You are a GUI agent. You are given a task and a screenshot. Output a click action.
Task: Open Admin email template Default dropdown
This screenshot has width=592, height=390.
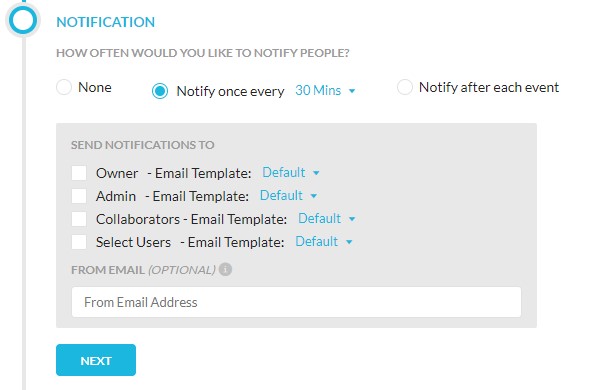coord(288,196)
